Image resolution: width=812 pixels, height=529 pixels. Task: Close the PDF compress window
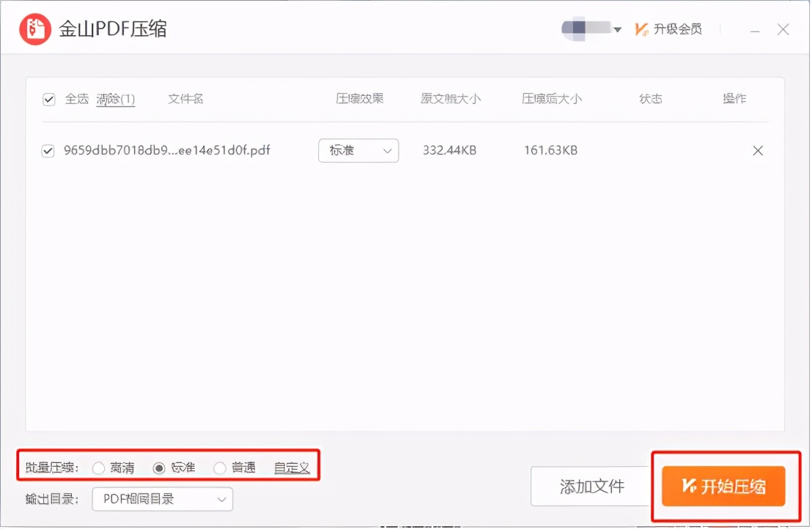(783, 29)
